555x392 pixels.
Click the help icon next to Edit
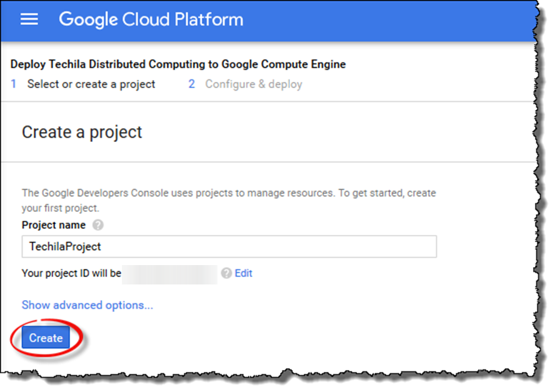coord(226,273)
